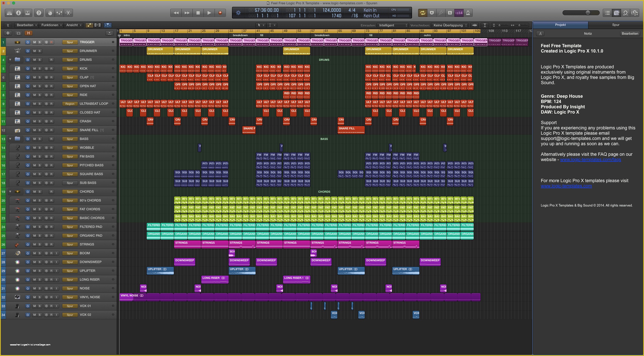Click the font A button in Notiz
Image resolution: width=644 pixels, height=356 pixels.
[x=540, y=34]
